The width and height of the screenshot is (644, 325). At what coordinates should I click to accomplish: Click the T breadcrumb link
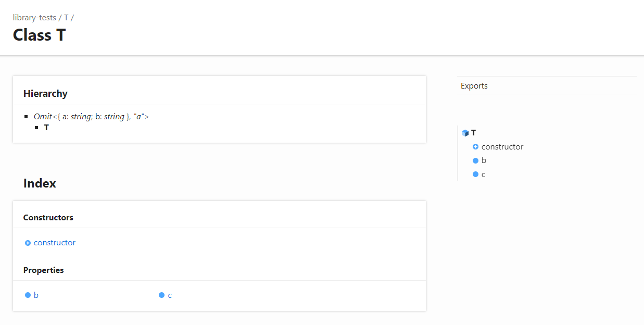pos(66,17)
